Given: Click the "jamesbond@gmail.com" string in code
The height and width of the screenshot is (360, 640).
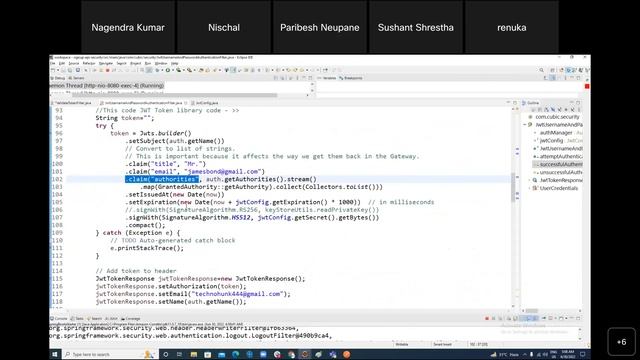Looking at the screenshot, I should tap(223, 171).
